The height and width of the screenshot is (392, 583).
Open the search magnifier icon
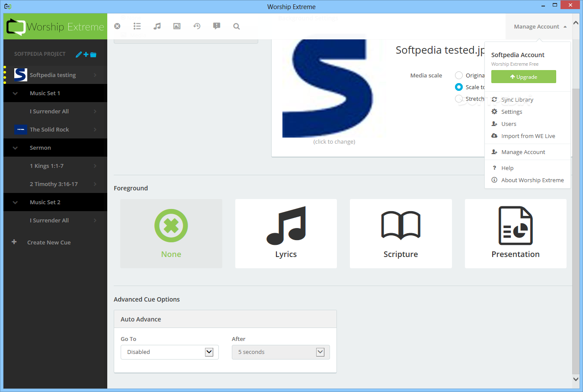click(x=237, y=26)
